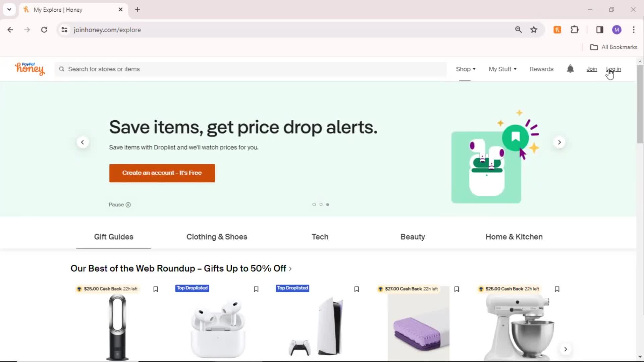The width and height of the screenshot is (644, 362).
Task: Click the bookmark icon on KitchenAid product
Action: [x=556, y=289]
